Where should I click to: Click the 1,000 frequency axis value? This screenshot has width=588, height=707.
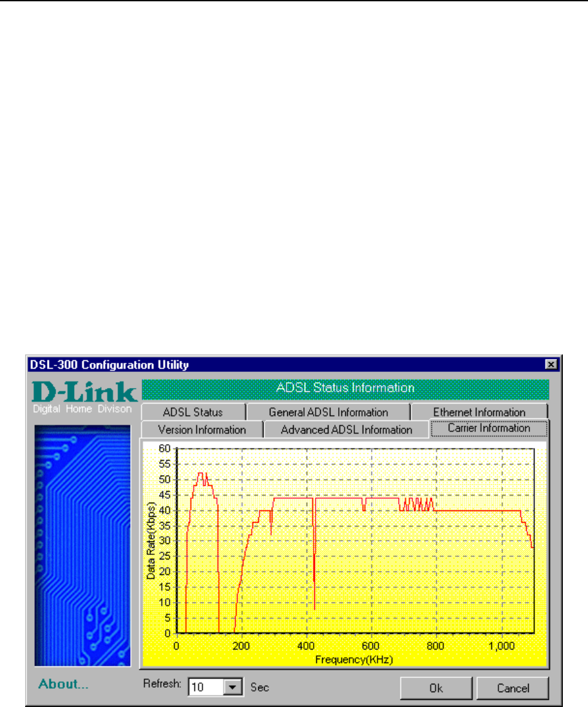click(502, 646)
